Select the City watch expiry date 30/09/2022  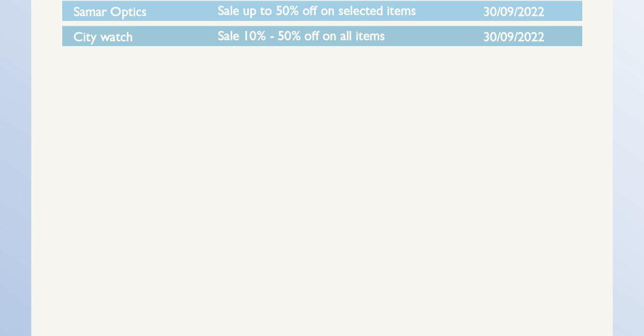(x=514, y=37)
